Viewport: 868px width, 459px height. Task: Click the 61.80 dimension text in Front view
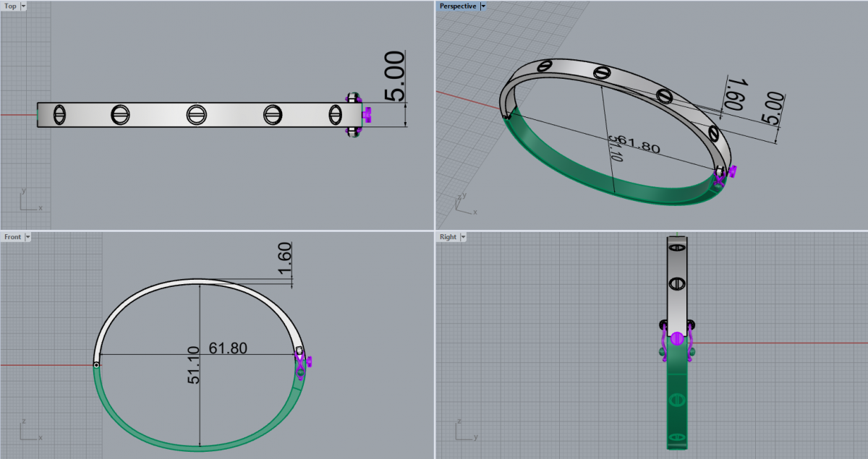(x=228, y=348)
